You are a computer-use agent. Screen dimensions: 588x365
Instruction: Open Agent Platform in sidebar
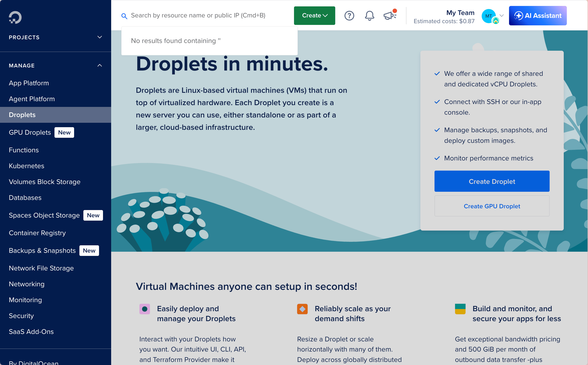click(x=32, y=99)
